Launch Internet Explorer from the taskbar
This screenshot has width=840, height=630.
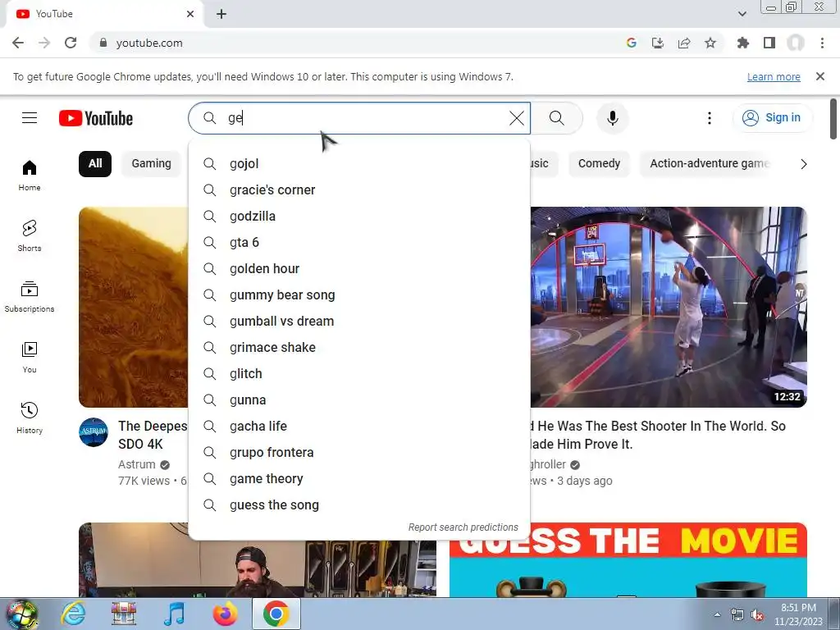(73, 614)
